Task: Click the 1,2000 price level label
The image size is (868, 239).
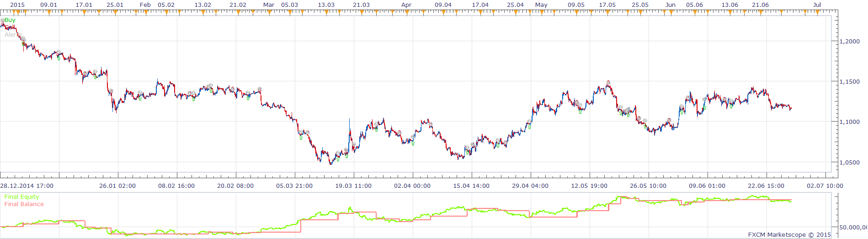Action: (850, 41)
